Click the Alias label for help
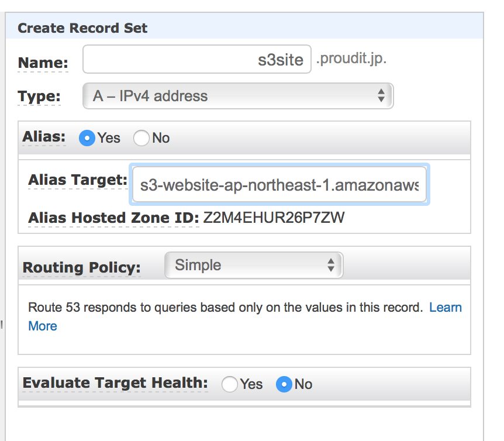504x441 pixels. (x=43, y=136)
